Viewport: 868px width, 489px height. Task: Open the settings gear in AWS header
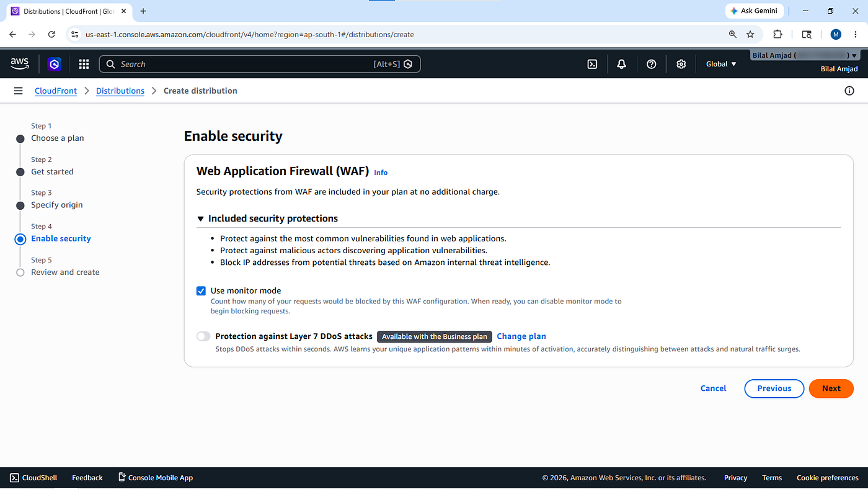coord(681,64)
